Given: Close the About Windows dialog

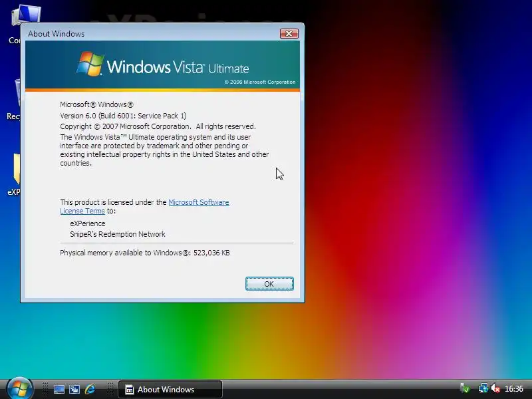Looking at the screenshot, I should pos(289,33).
